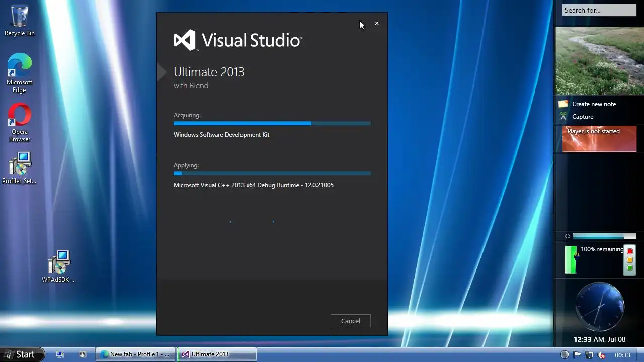This screenshot has height=362, width=644.
Task: Click the 100% remaining battery text
Action: 602,249
